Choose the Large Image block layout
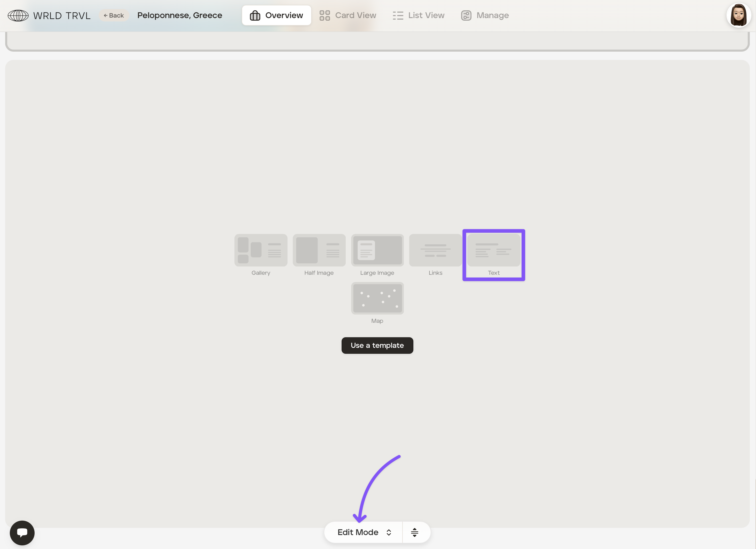The width and height of the screenshot is (756, 549). point(377,250)
